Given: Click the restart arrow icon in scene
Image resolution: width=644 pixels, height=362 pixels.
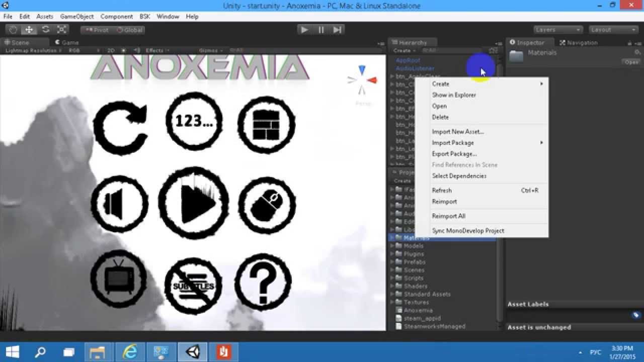Looking at the screenshot, I should coord(120,127).
